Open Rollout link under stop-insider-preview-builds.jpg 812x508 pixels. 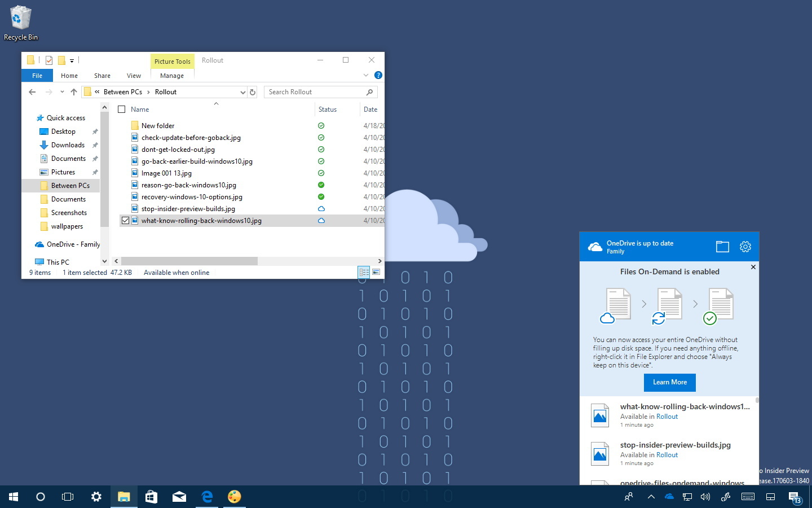coord(667,455)
